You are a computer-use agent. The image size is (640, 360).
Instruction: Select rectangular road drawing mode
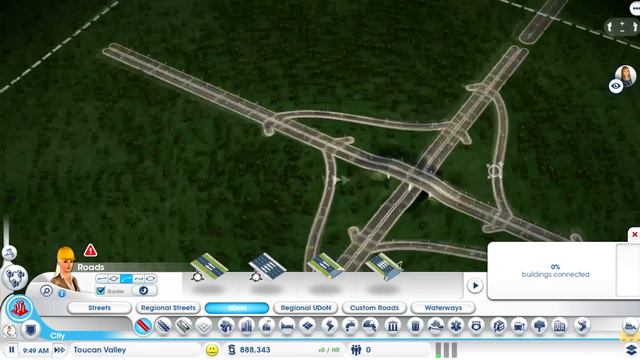pos(114,279)
